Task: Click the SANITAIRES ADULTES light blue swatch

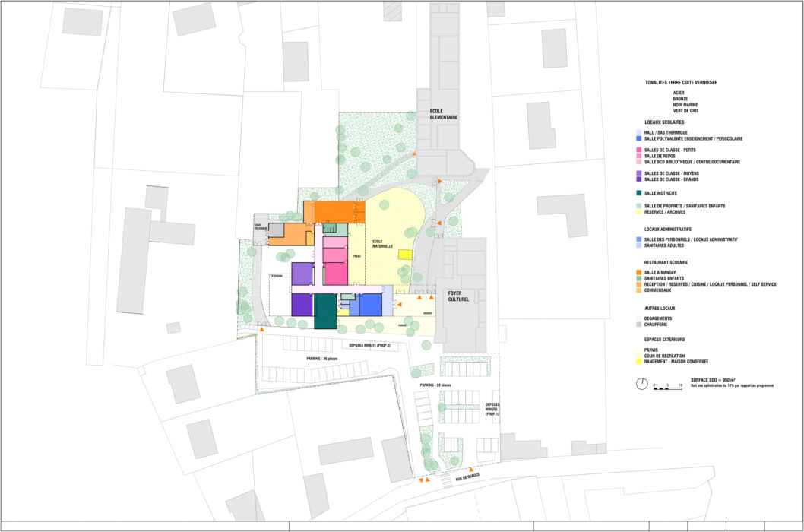Action: 638,246
